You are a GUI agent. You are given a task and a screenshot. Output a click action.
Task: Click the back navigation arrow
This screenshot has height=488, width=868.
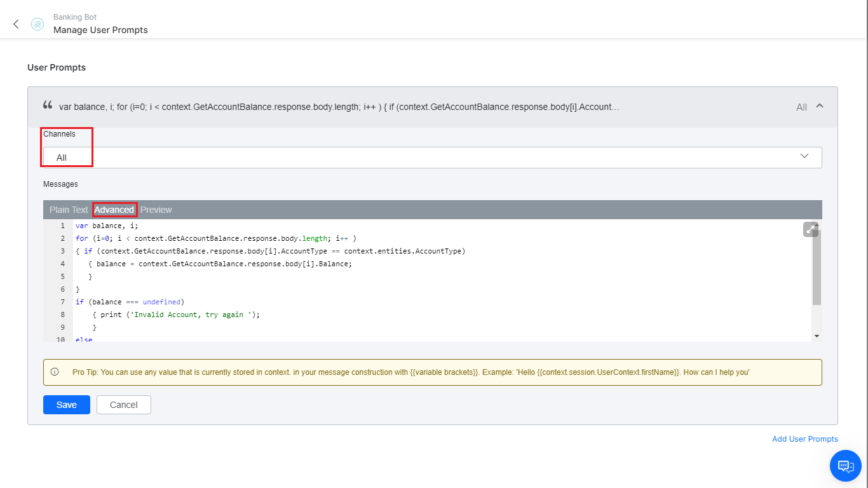(x=16, y=24)
